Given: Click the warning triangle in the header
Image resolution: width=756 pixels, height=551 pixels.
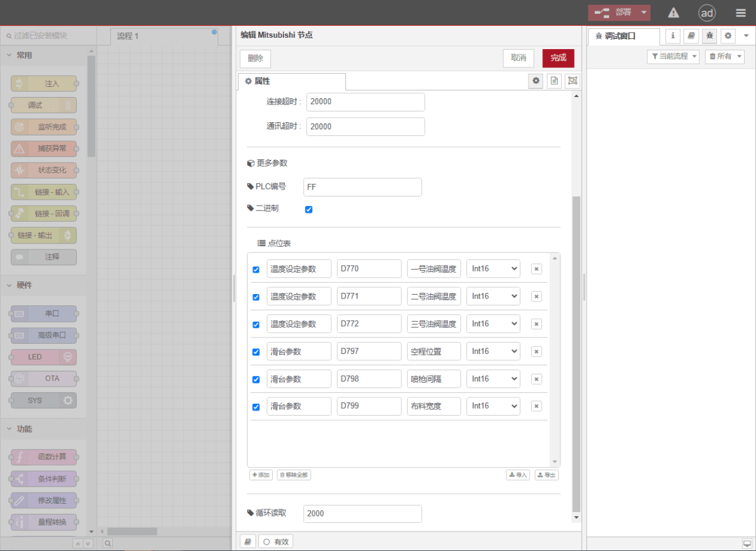Looking at the screenshot, I should [673, 13].
